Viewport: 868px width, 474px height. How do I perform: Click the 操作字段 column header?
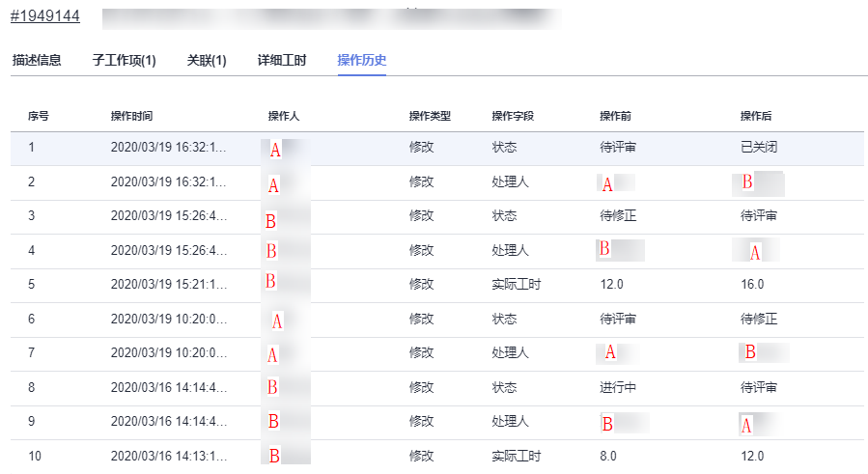[513, 116]
